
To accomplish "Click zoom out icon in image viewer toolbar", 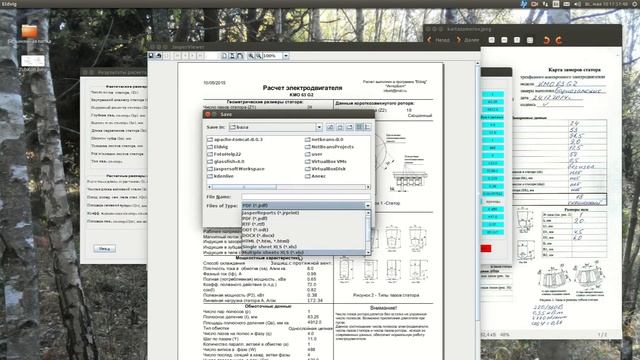I will click(x=504, y=40).
